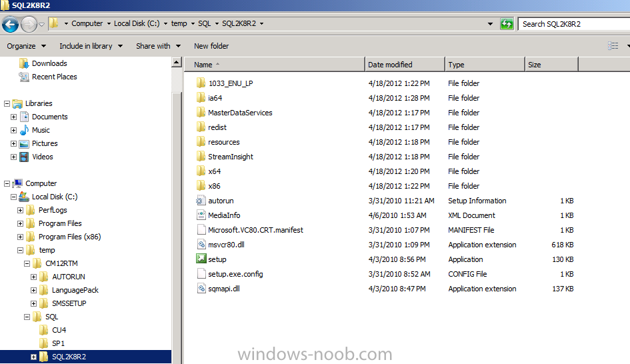Click the Search SQL2K8R2 box
This screenshot has height=364, width=630.
click(x=575, y=24)
